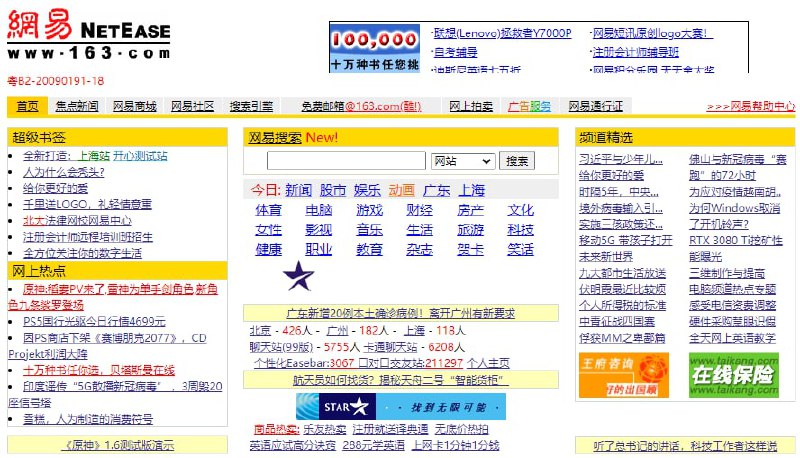The height and width of the screenshot is (458, 800).
Task: Open the orange 王府咨询 ad image
Action: click(x=623, y=375)
